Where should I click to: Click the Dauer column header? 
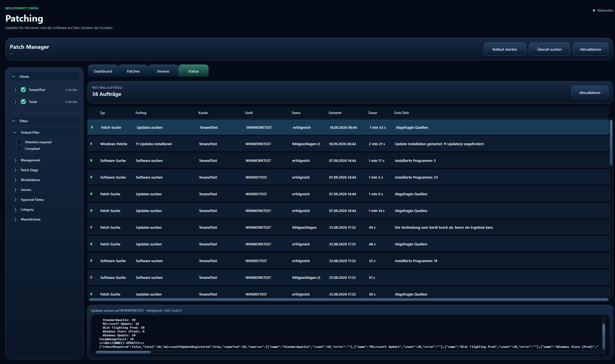[372, 113]
